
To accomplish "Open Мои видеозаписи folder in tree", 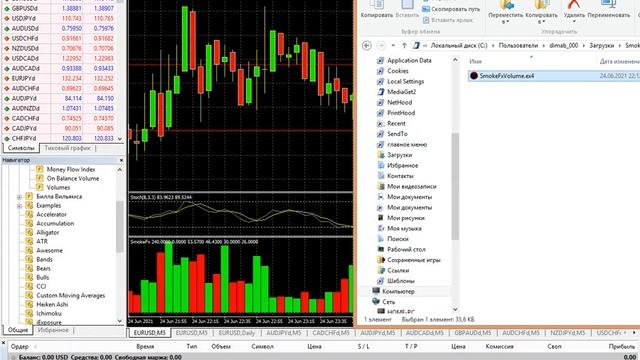I will click(411, 187).
